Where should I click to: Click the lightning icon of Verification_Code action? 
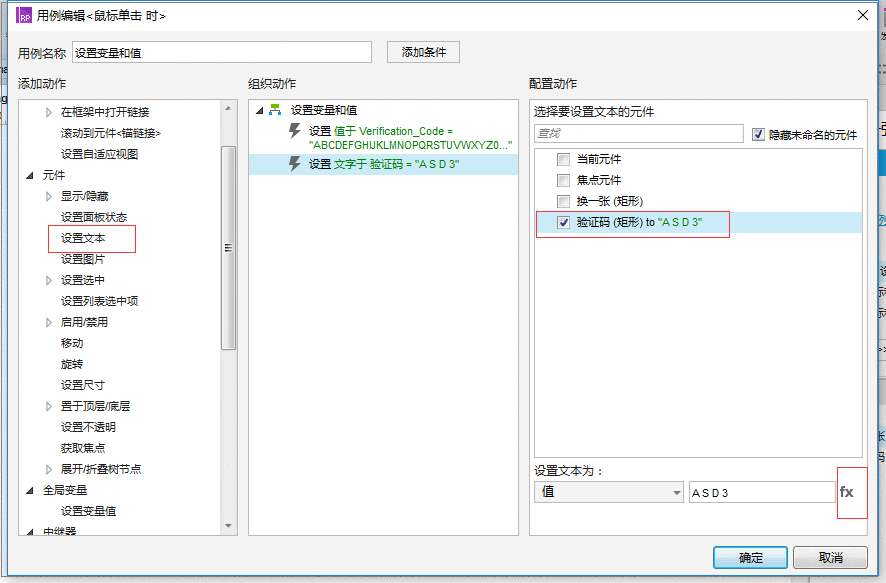tap(294, 131)
